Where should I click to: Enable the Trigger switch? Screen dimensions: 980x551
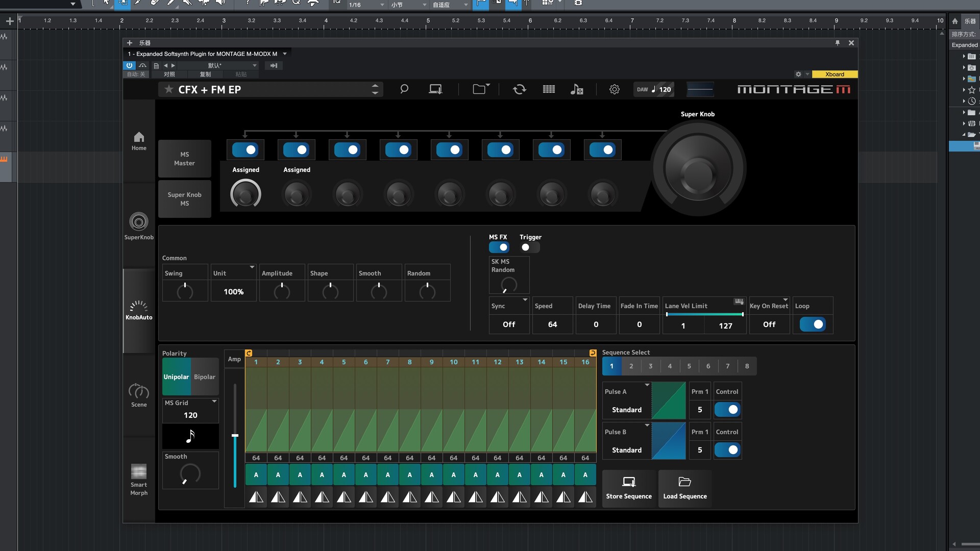(x=529, y=247)
